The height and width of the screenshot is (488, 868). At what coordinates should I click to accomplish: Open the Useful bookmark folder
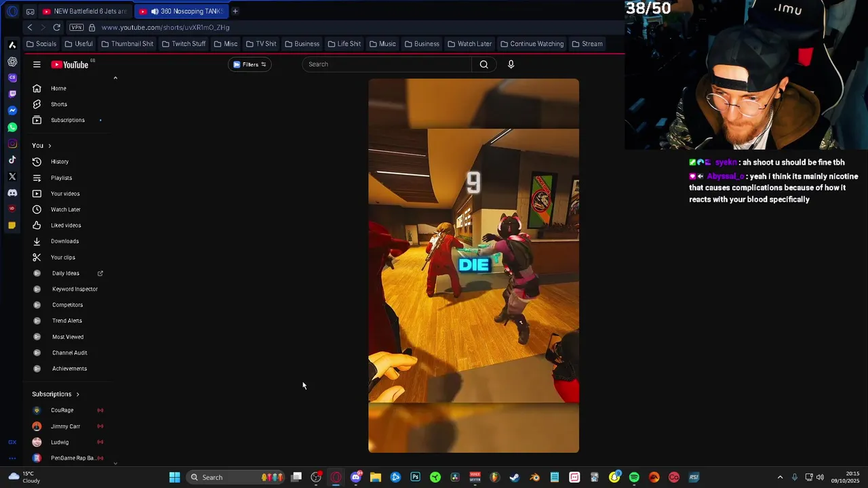[x=79, y=44]
